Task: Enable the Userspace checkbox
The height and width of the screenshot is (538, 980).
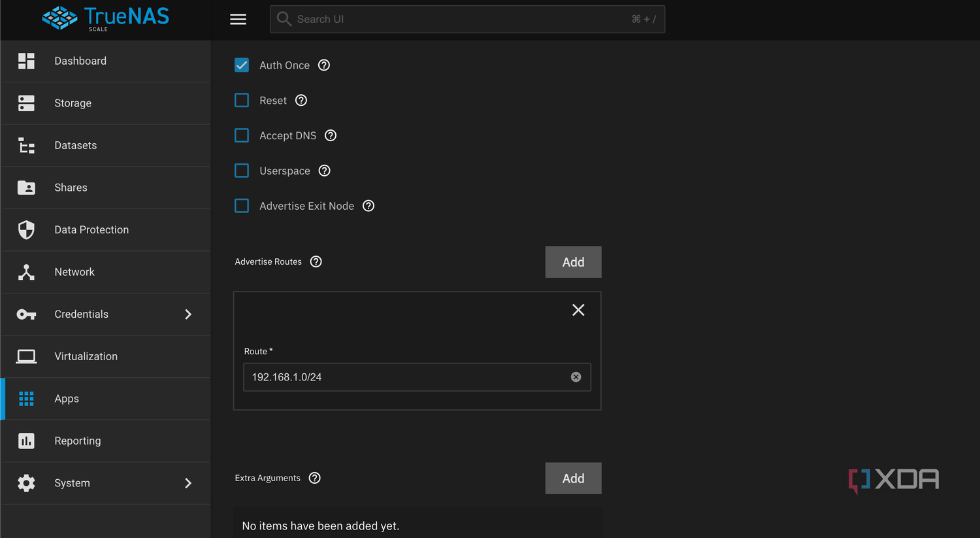Action: click(x=242, y=171)
